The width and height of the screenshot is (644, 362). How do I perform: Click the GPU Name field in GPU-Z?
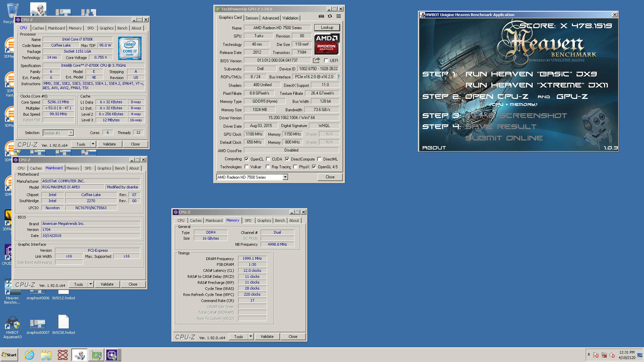[277, 28]
